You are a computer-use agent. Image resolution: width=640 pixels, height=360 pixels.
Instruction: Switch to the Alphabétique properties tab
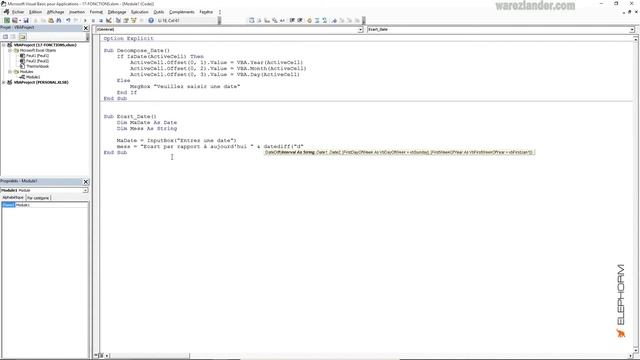pyautogui.click(x=13, y=198)
